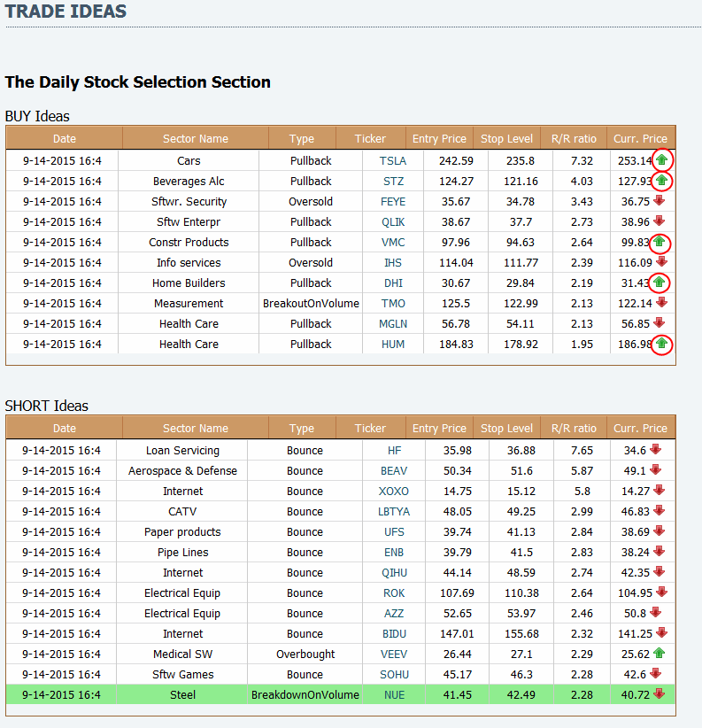Click the red down arrow in LBTYA row
This screenshot has height=728, width=702.
point(659,511)
